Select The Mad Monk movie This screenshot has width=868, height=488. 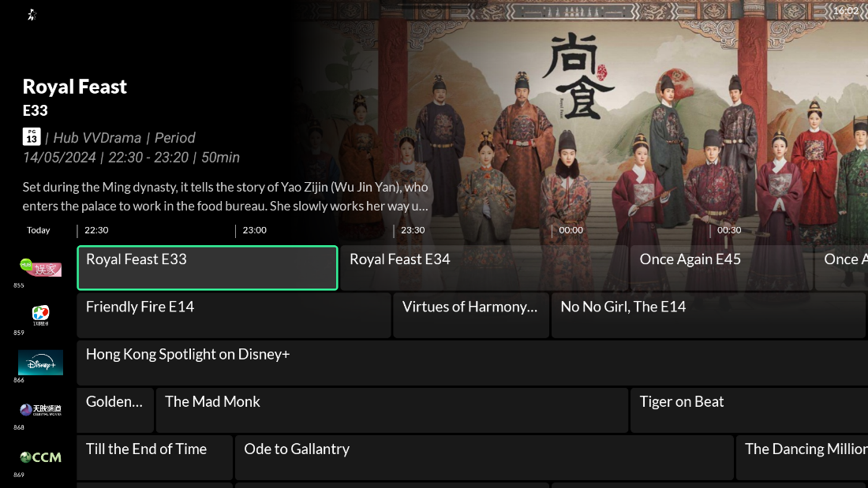[x=392, y=410]
